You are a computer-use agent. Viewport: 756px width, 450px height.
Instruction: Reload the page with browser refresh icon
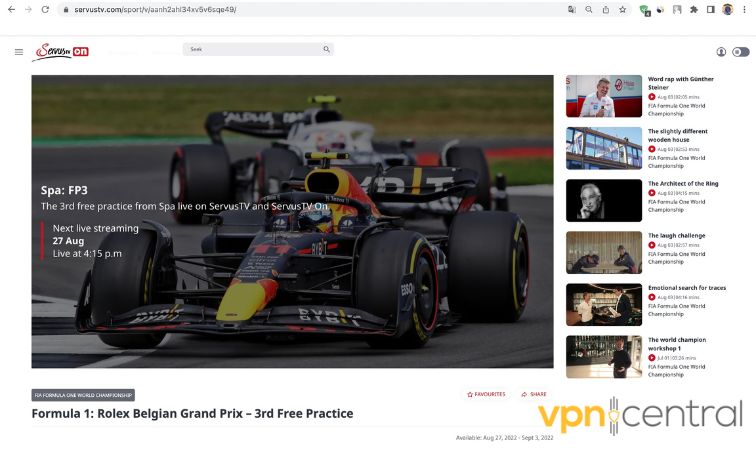(x=45, y=9)
